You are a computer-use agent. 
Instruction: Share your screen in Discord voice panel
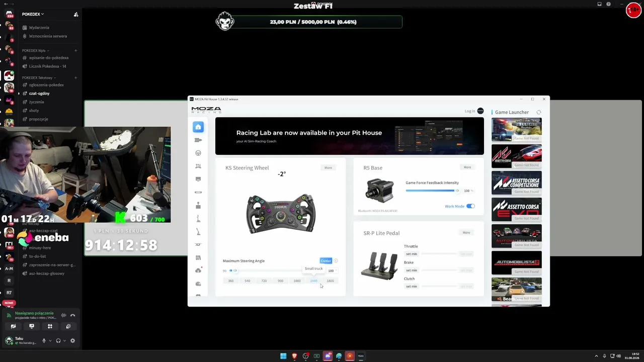[31, 326]
